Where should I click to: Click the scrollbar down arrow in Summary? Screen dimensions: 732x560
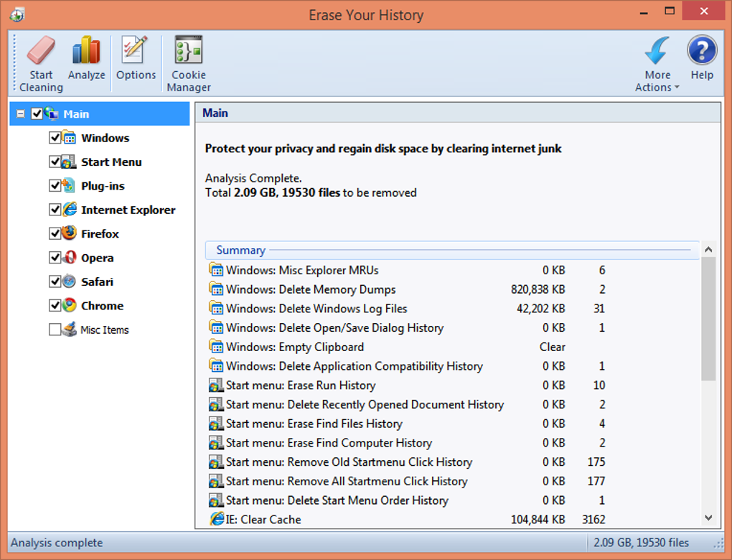pyautogui.click(x=708, y=518)
